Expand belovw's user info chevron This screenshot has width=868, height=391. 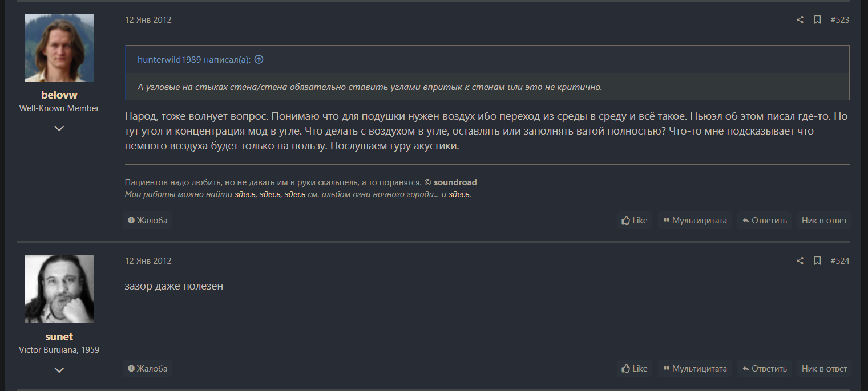pyautogui.click(x=59, y=128)
